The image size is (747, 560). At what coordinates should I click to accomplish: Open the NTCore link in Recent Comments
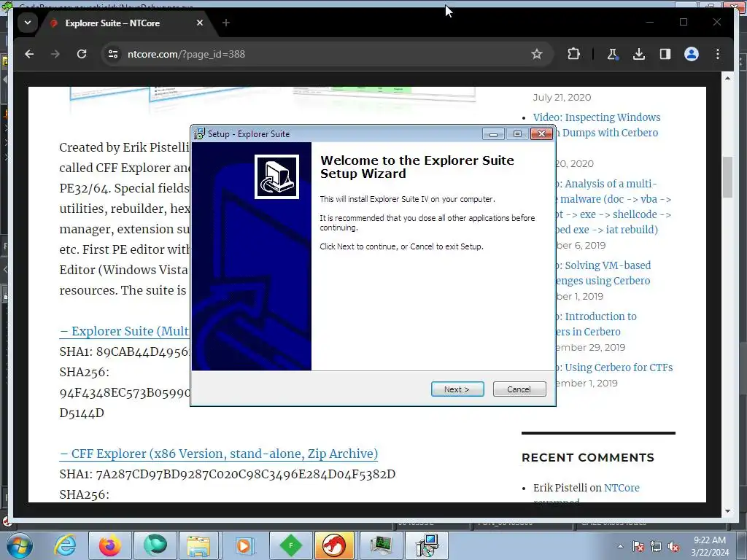[622, 488]
